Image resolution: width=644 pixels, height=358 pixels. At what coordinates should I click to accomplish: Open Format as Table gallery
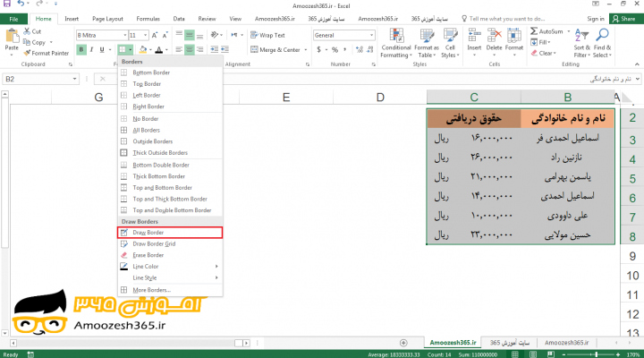427,43
